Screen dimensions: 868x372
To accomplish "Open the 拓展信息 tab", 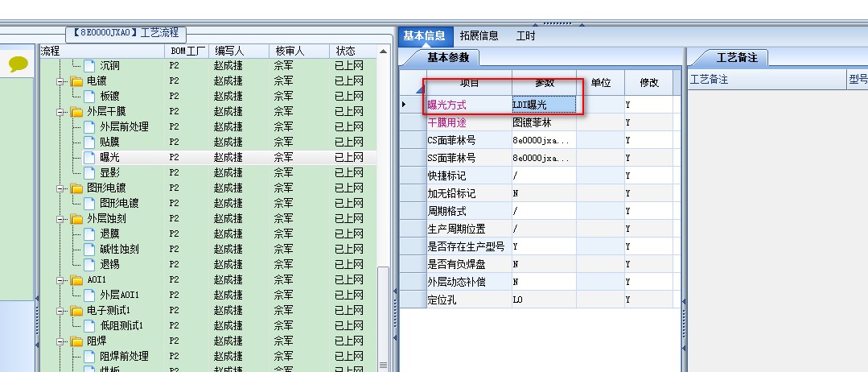I will (x=479, y=36).
